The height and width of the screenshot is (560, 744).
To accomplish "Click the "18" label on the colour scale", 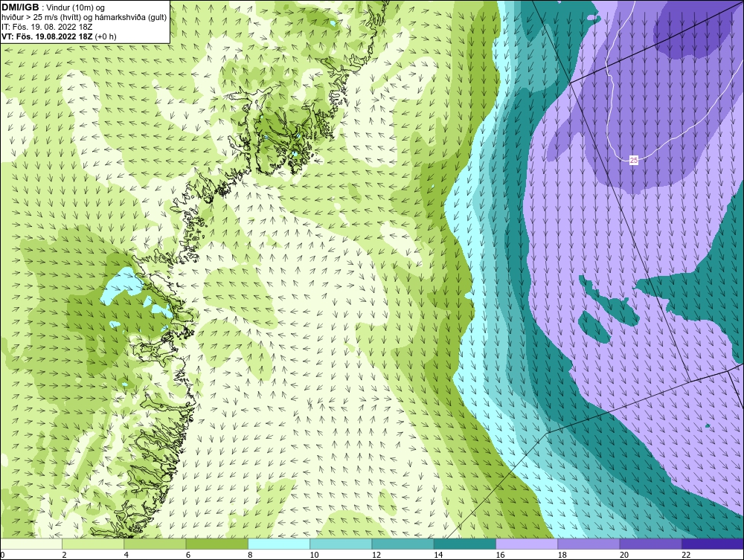I will (x=562, y=555).
